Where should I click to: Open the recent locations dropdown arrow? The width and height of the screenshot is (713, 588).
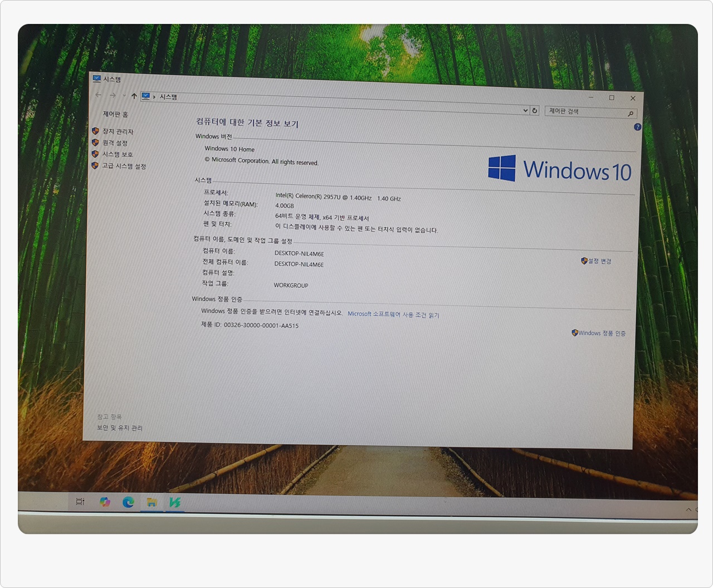click(x=124, y=96)
